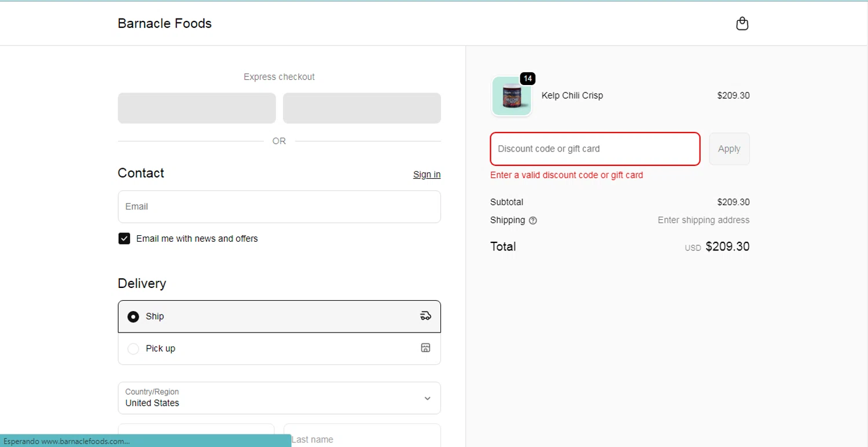Screen dimensions: 868x447
Task: Click the quantity badge showing 14
Action: (x=527, y=79)
